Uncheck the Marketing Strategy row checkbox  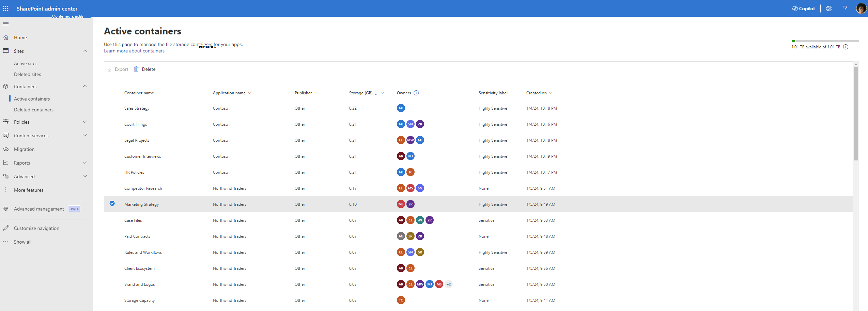112,204
